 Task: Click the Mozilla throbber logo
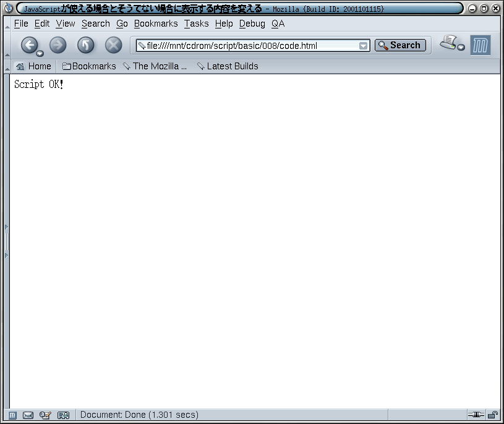481,45
